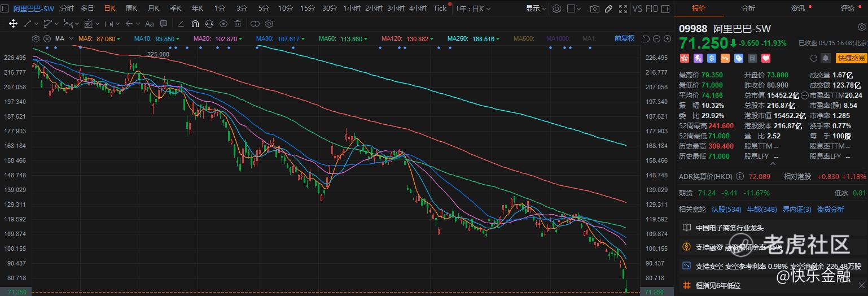Zoom in chart with plus icon
868x296 pixels.
[667, 38]
